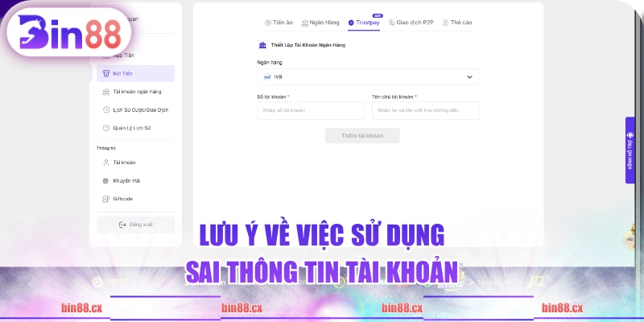Focus the Tên chủ tài khoản field
Image resolution: width=644 pixels, height=322 pixels.
426,110
